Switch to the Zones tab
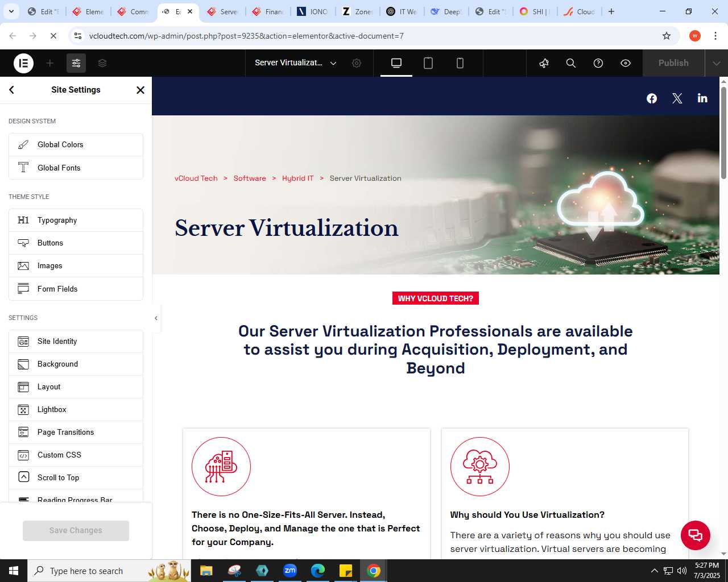728x582 pixels. point(357,11)
